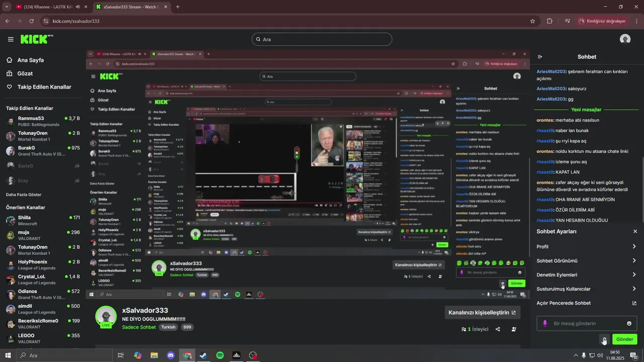Go back to previous page in Chrome
Screen dimensions: 644x362
pyautogui.click(x=7, y=21)
